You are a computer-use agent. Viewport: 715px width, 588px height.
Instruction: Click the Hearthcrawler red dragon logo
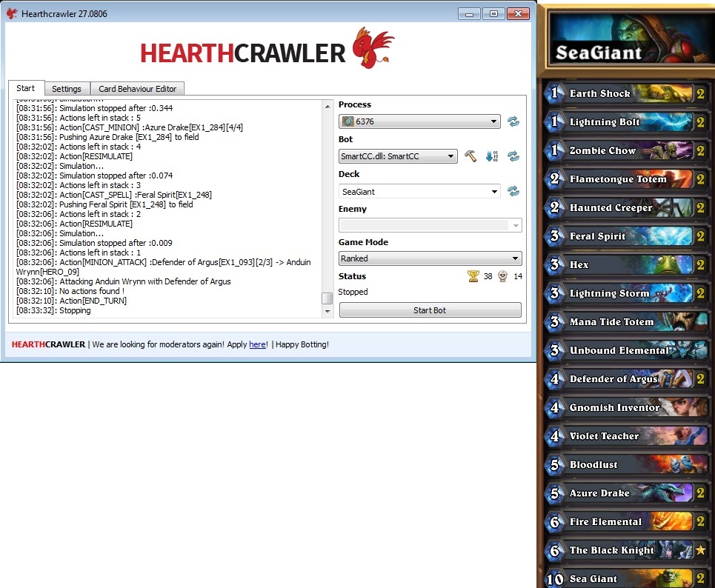373,48
